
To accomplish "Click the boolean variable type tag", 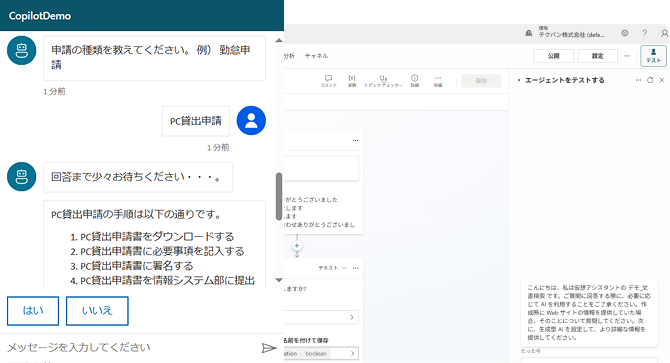I will pyautogui.click(x=316, y=354).
